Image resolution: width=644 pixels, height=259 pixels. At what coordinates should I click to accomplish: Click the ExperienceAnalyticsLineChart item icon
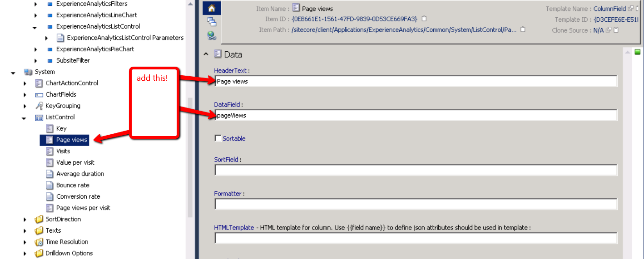click(x=50, y=15)
